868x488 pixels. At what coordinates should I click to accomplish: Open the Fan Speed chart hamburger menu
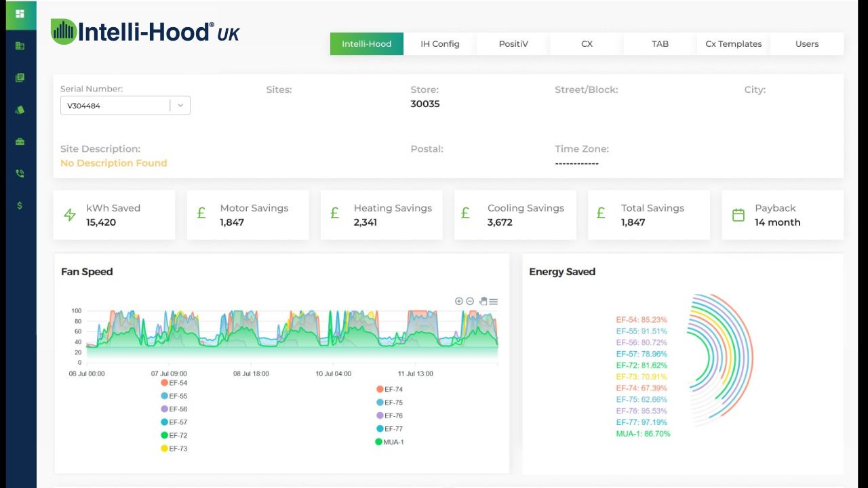point(494,302)
